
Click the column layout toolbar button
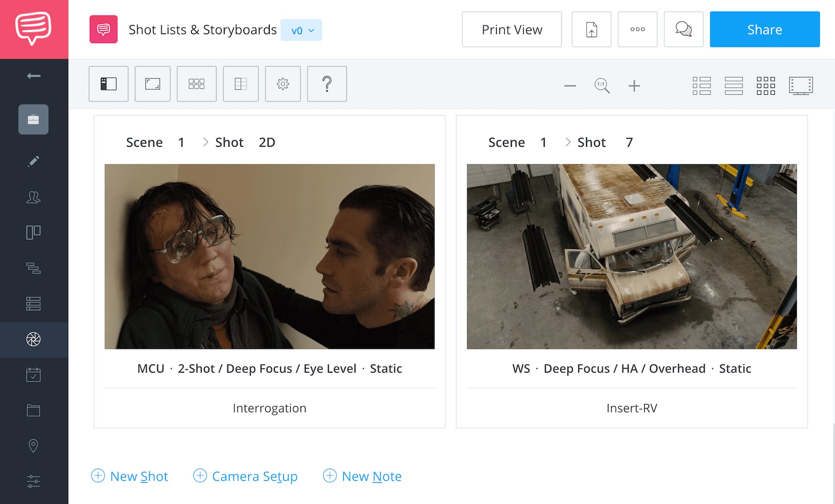(241, 84)
